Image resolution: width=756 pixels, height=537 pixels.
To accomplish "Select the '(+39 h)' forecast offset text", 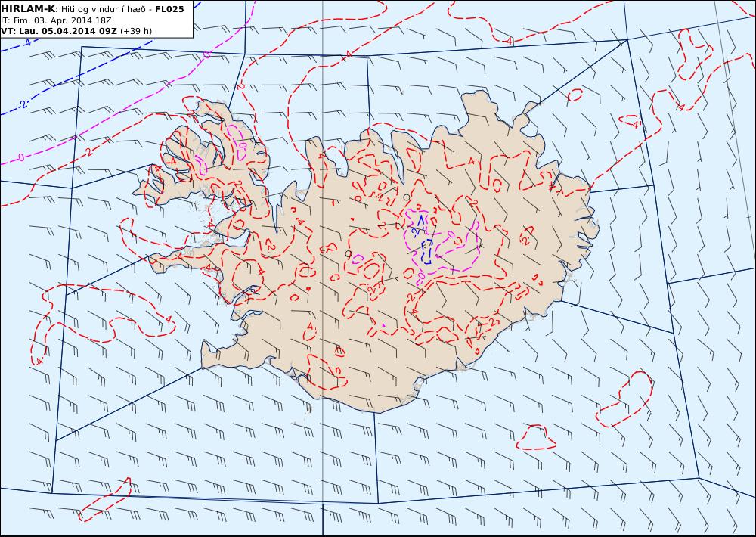I will coord(136,31).
